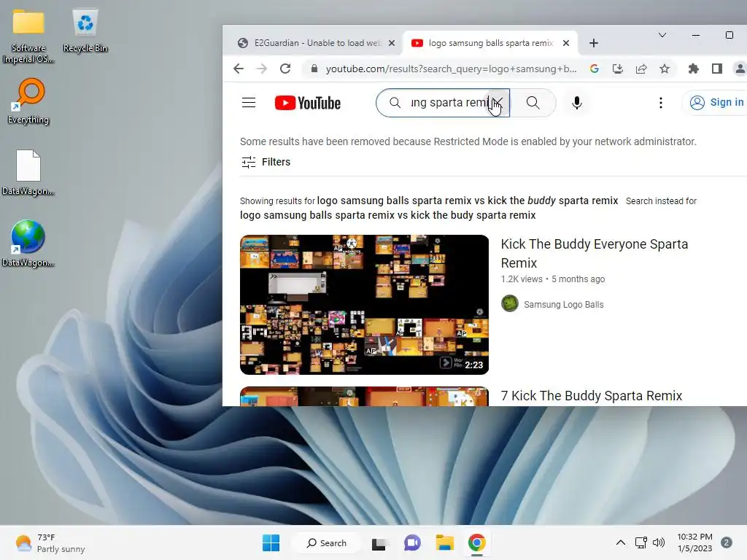View site information via the padlock icon
747x560 pixels.
[314, 69]
